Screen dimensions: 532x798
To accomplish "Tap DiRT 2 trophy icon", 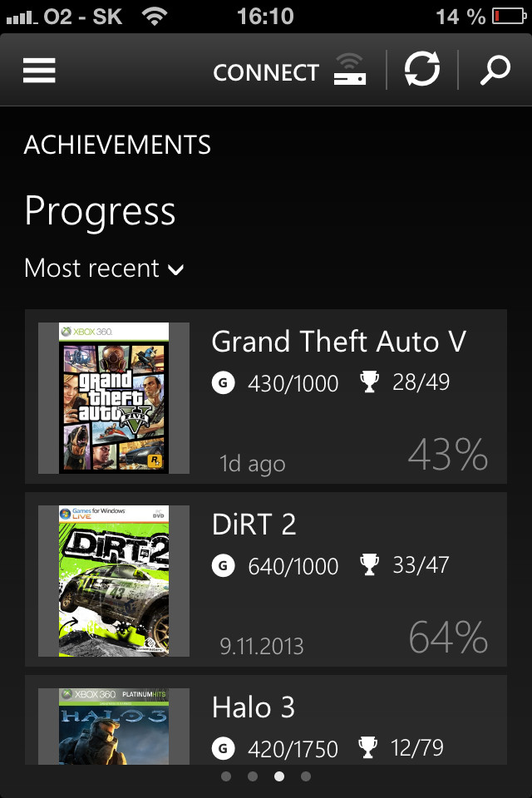I will coord(369,565).
